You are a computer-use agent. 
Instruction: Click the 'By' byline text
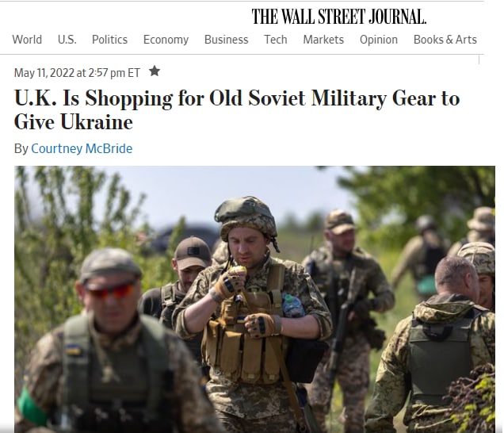pos(21,148)
